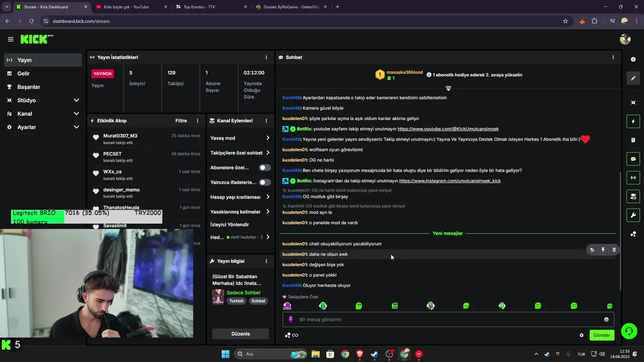This screenshot has width=644, height=362.
Task: Open Takipçilere özel sohbet settings
Action: (x=240, y=153)
